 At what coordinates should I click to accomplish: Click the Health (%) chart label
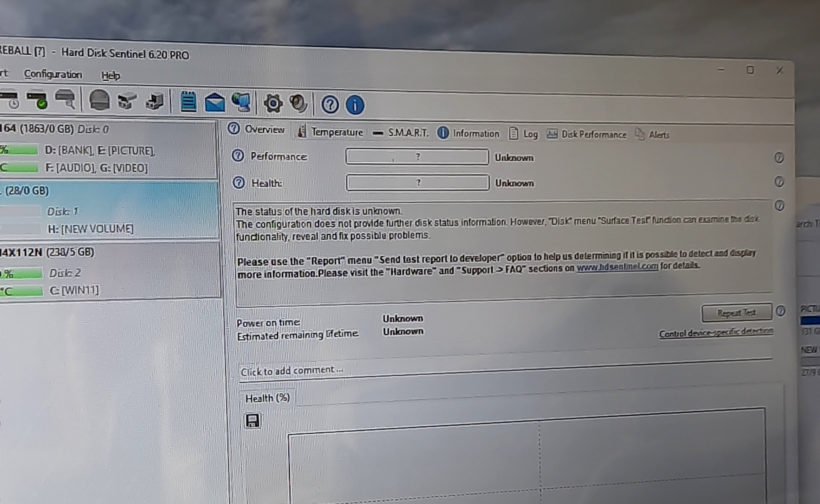point(267,398)
